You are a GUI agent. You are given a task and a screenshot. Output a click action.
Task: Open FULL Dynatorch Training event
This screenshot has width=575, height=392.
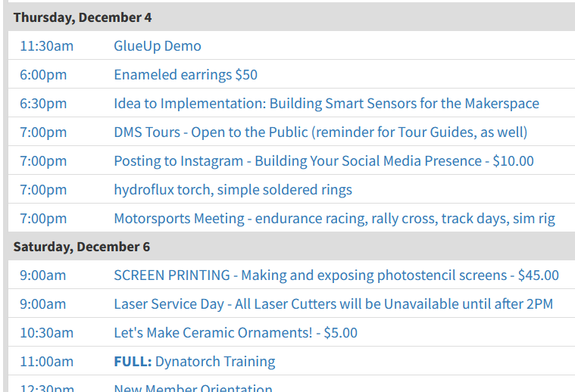pos(195,362)
